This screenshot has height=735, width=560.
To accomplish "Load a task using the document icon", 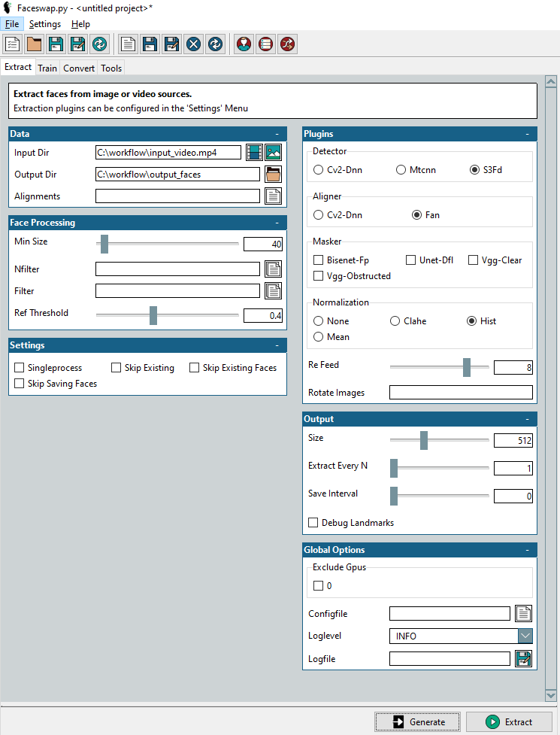I will (128, 44).
